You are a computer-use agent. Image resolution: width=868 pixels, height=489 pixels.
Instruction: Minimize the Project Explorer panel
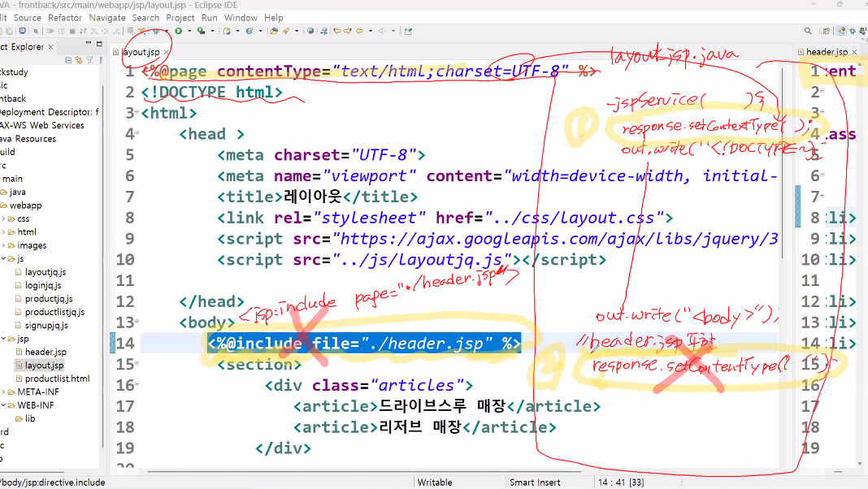pyautogui.click(x=88, y=43)
